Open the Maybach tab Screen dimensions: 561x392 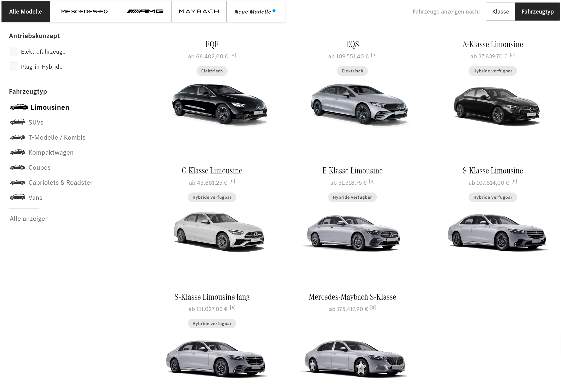199,12
